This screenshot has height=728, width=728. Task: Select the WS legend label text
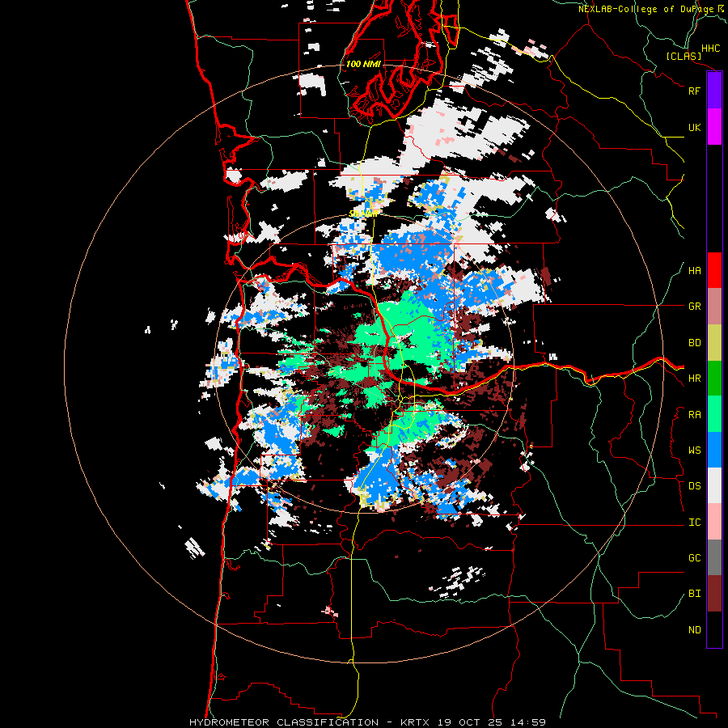[694, 451]
